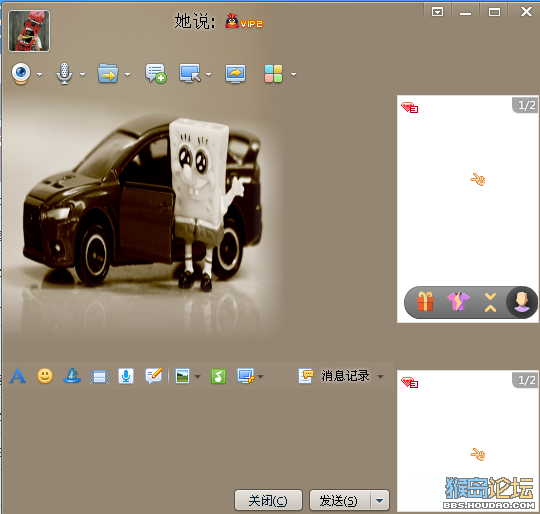
Task: Click the VIP2 penguin badge
Action: click(x=244, y=21)
